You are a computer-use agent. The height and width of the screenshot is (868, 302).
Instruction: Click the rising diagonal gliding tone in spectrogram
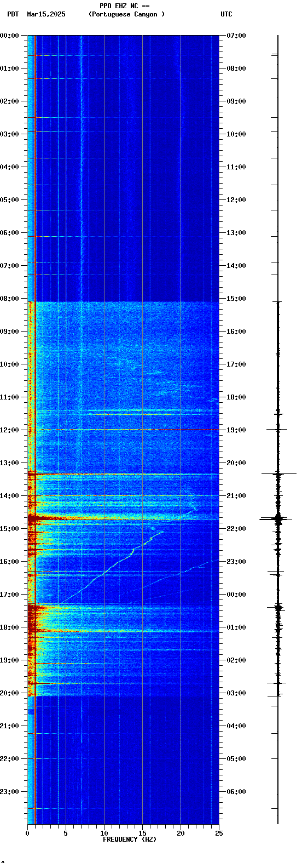coord(112,567)
